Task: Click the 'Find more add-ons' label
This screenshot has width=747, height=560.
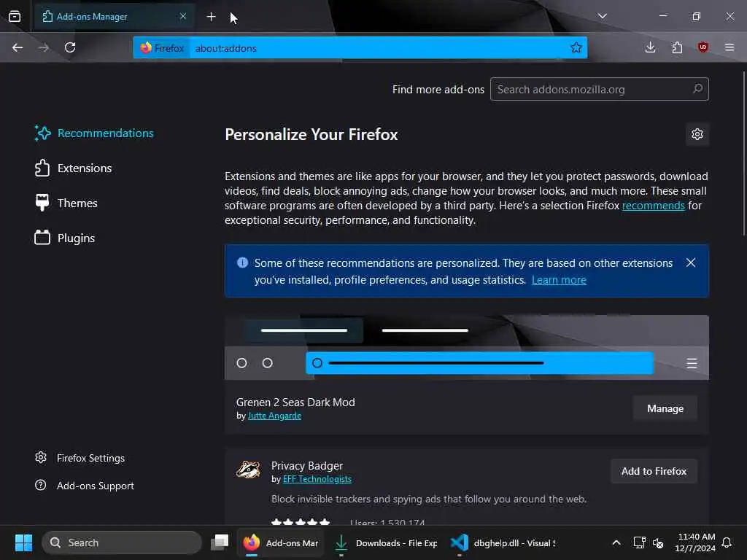Action: point(438,90)
